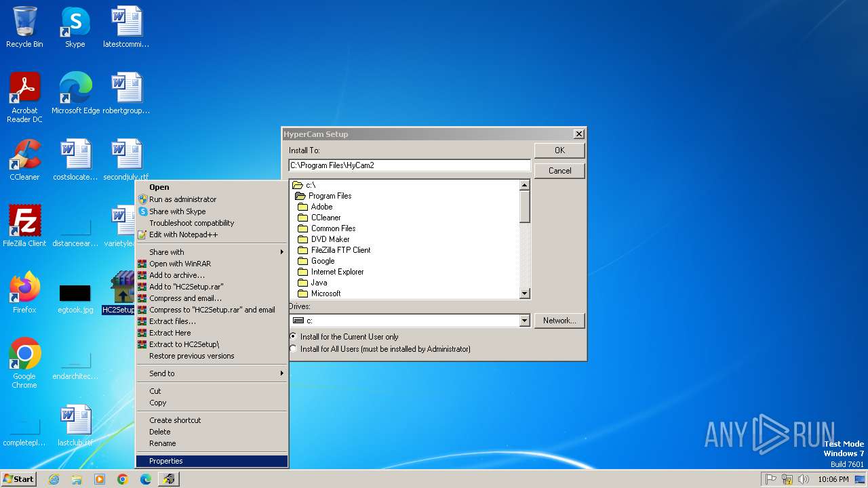Open media player taskbar icon
Image resolution: width=868 pixels, height=488 pixels.
100,479
